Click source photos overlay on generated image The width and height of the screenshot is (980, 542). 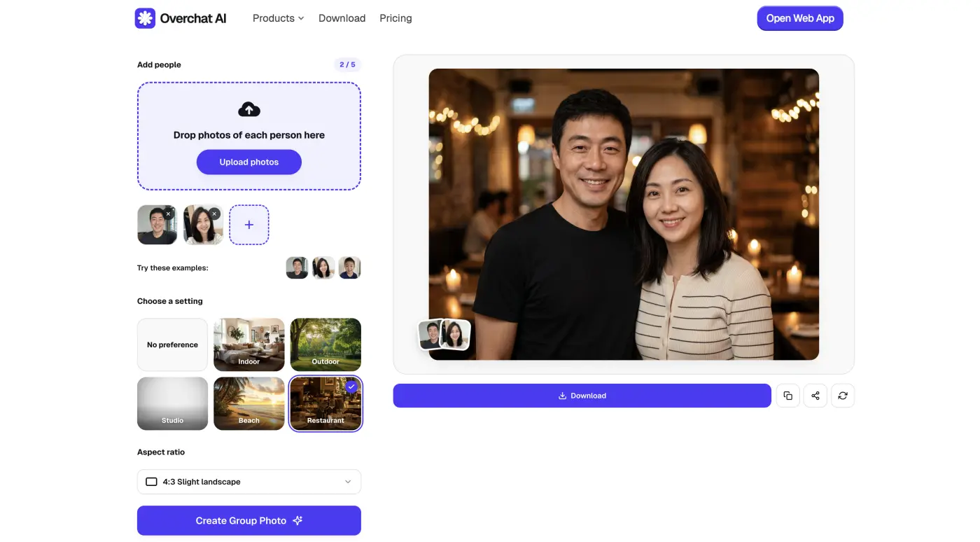pyautogui.click(x=444, y=335)
